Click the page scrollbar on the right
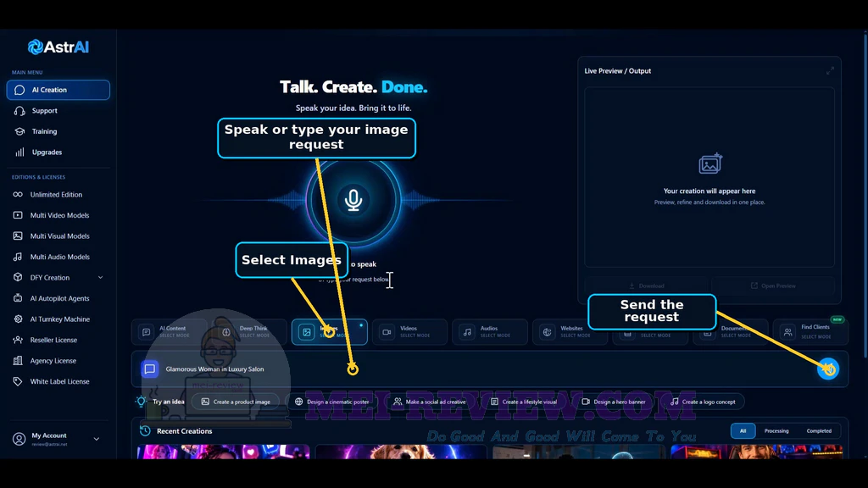Viewport: 868px width, 488px height. [865, 194]
